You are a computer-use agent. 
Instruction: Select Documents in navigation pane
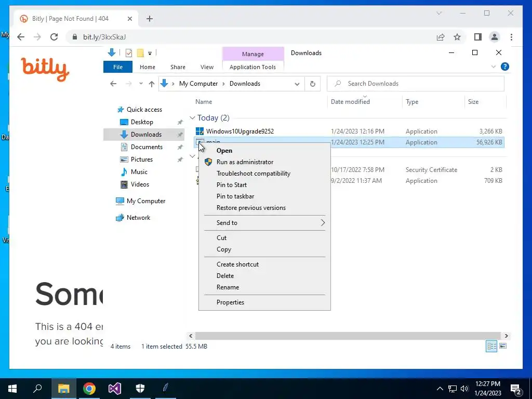(x=147, y=147)
